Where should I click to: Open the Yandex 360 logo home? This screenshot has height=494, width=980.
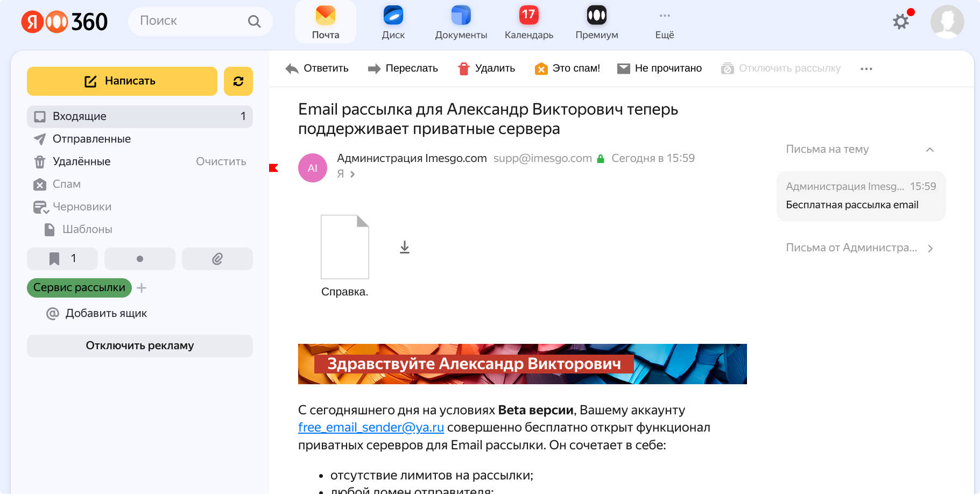tap(64, 22)
